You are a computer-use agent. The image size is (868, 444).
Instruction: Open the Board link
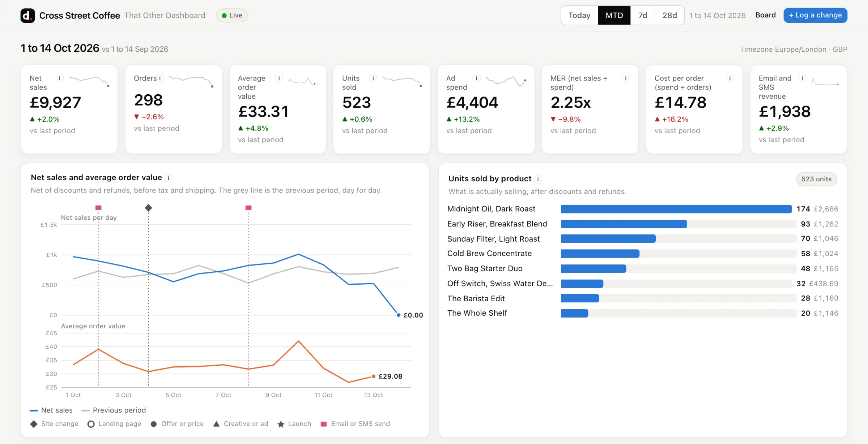tap(765, 15)
